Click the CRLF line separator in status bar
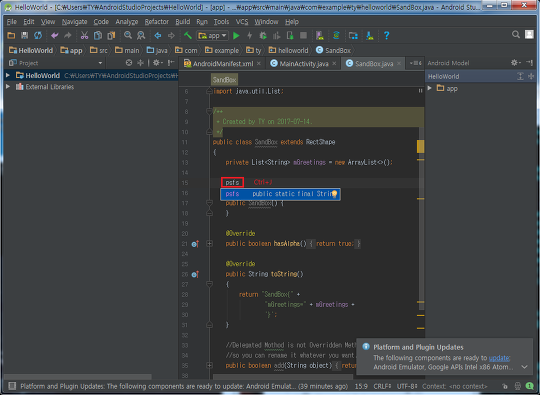This screenshot has height=395, width=540. (x=382, y=386)
